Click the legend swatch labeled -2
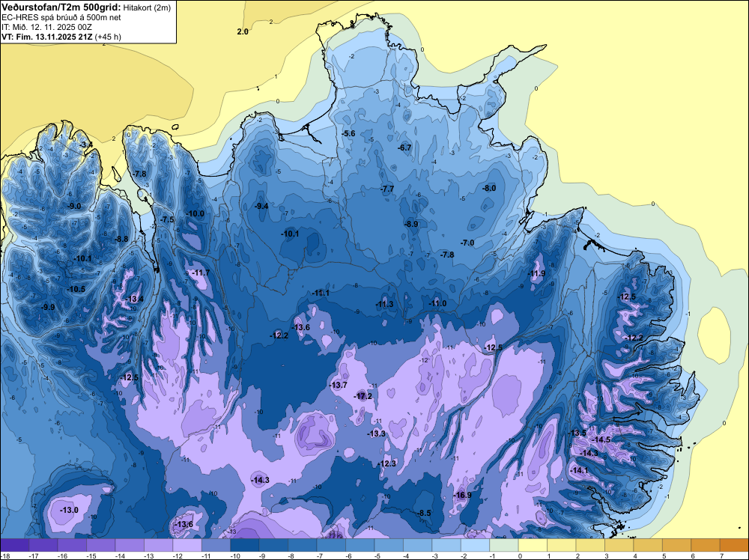The height and width of the screenshot is (560, 749). (x=476, y=545)
